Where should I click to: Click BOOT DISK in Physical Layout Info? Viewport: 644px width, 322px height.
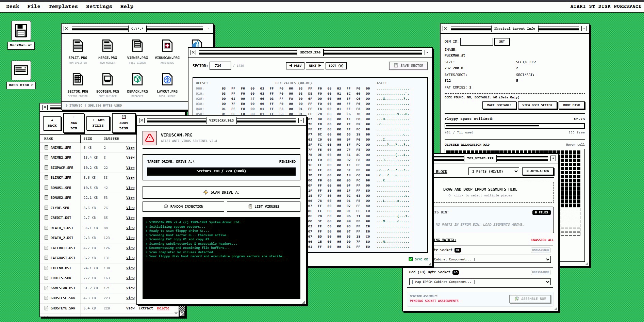tap(572, 105)
